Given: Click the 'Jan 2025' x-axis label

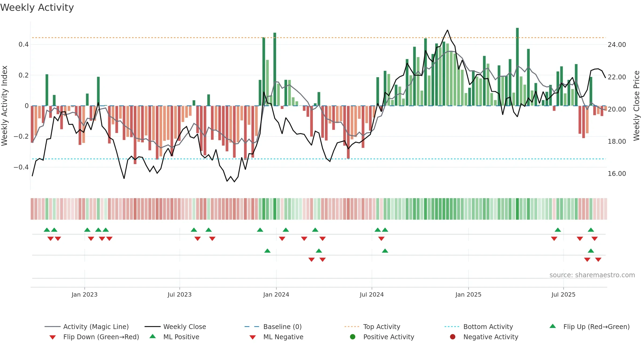Looking at the screenshot, I should tap(468, 295).
